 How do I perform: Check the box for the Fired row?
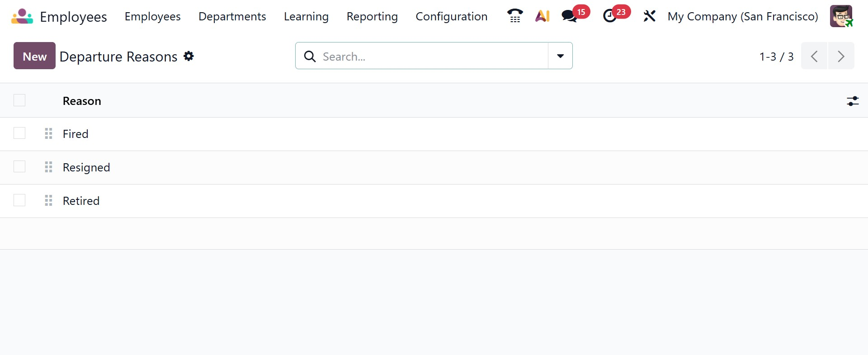pyautogui.click(x=19, y=133)
